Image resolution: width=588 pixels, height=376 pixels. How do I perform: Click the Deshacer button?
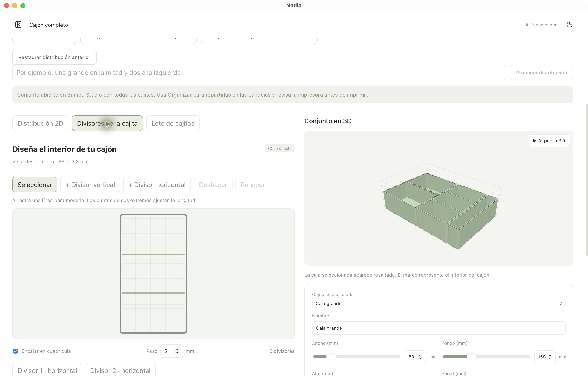tap(213, 185)
